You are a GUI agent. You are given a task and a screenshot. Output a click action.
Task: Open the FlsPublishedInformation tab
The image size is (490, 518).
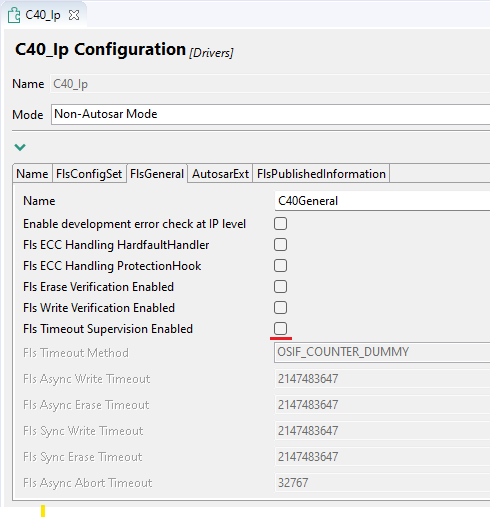pyautogui.click(x=321, y=174)
